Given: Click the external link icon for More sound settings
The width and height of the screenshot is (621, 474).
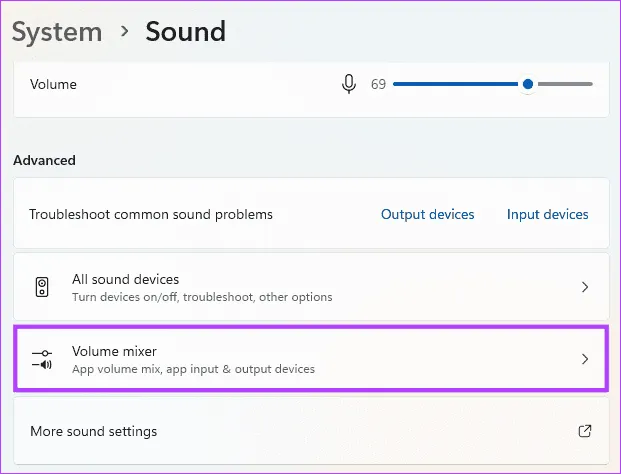Looking at the screenshot, I should pyautogui.click(x=585, y=431).
